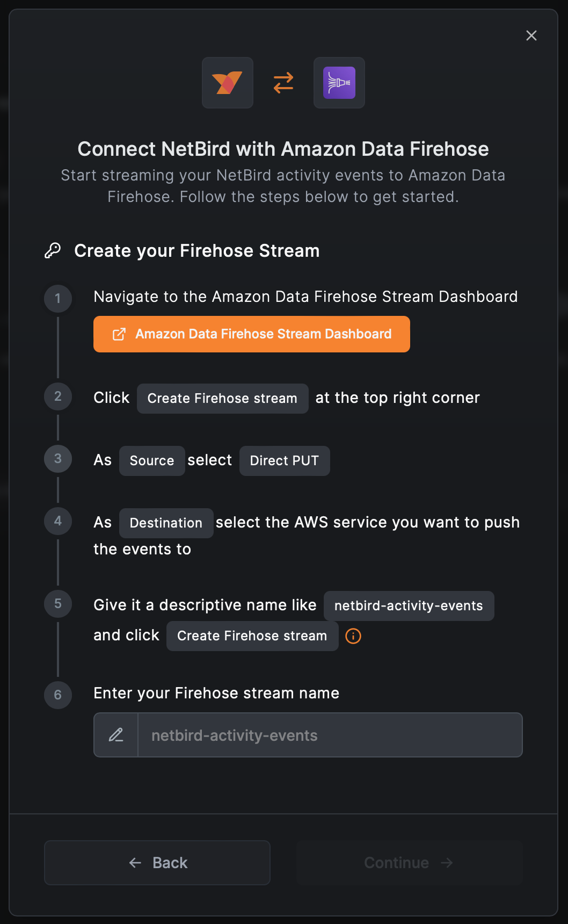Click the key icon beside Create your Firehose Stream
This screenshot has height=924, width=568.
click(53, 250)
